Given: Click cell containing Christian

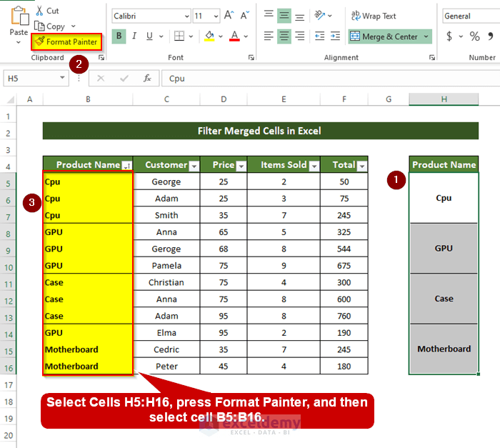Looking at the screenshot, I should tap(166, 282).
